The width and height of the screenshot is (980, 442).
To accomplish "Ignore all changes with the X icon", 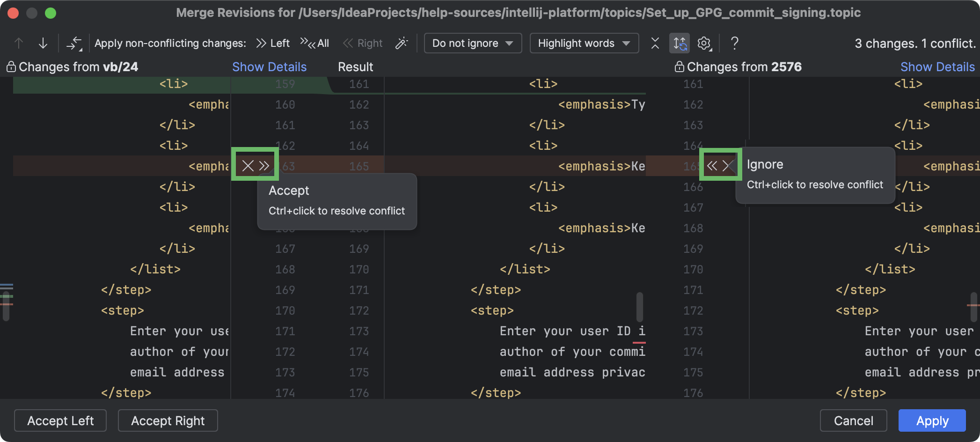I will pos(655,43).
